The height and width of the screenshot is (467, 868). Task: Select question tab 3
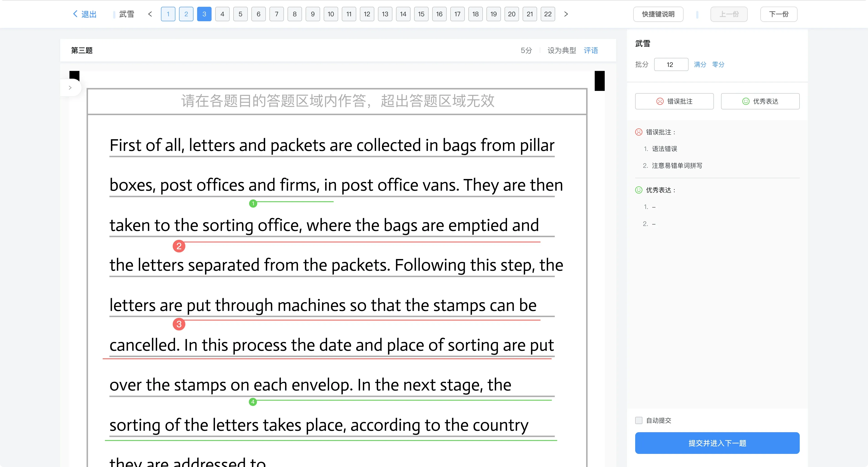click(204, 14)
